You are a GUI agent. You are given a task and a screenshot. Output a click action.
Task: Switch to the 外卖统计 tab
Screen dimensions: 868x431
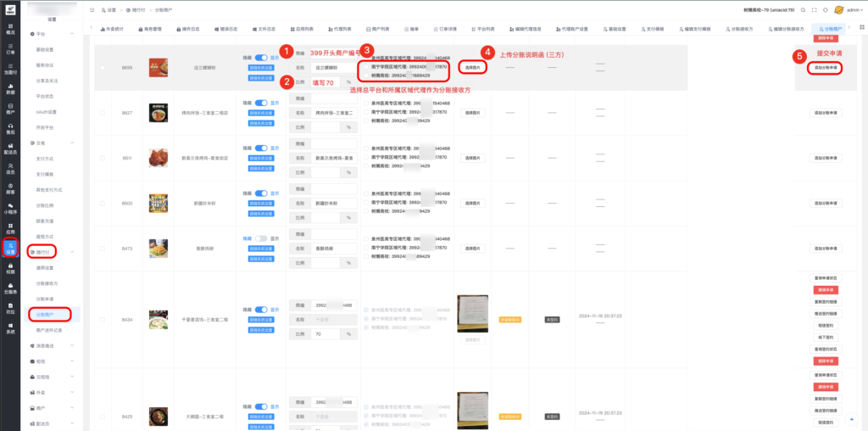click(x=113, y=28)
